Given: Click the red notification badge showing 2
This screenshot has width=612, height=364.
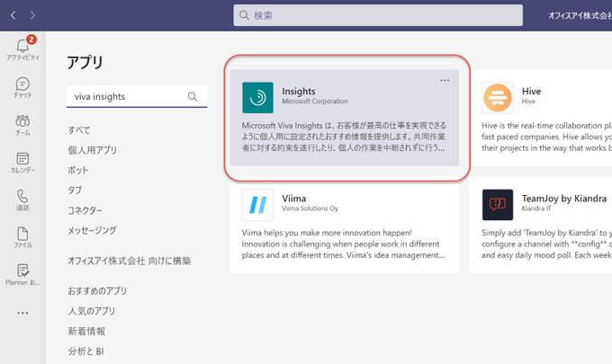Looking at the screenshot, I should (31, 40).
